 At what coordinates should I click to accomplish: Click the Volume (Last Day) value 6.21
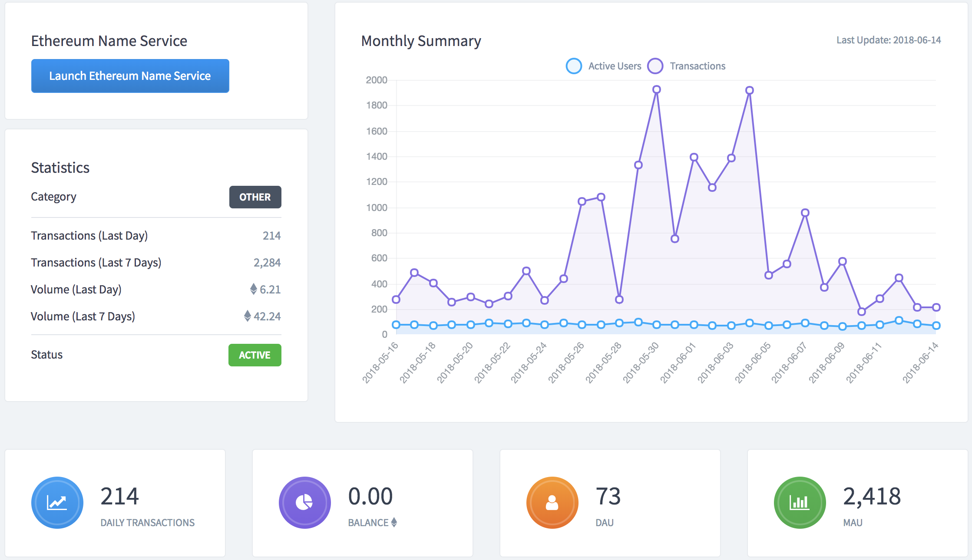(x=270, y=290)
